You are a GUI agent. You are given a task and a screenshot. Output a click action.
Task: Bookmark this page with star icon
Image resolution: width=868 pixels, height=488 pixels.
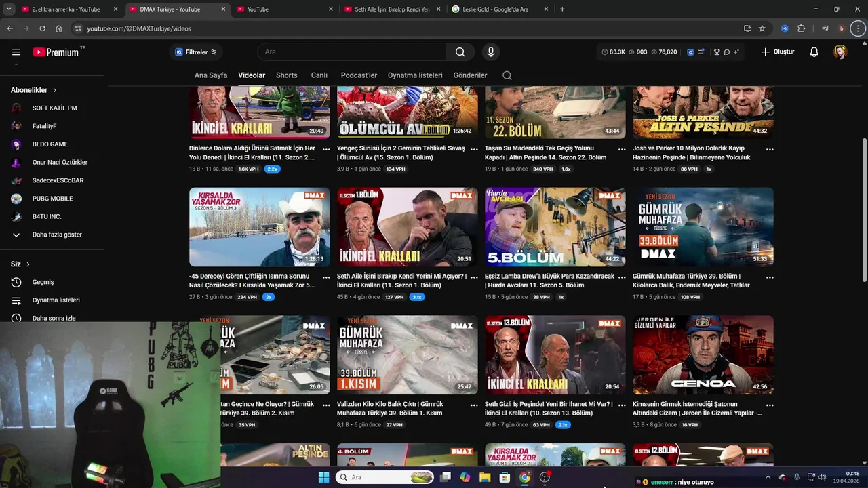pyautogui.click(x=762, y=28)
